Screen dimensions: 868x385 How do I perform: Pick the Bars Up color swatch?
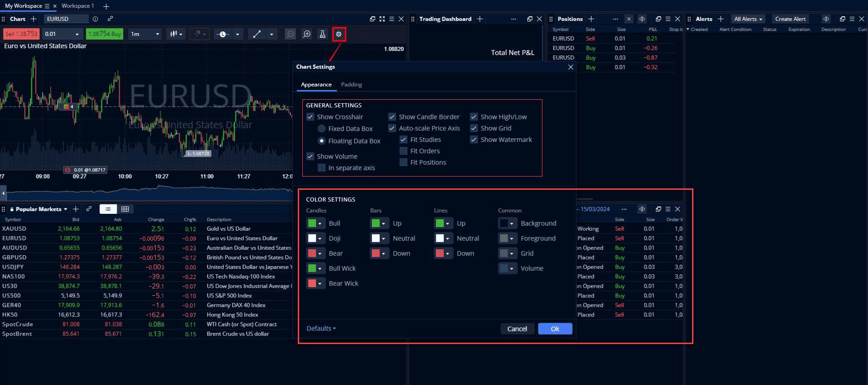pos(376,223)
